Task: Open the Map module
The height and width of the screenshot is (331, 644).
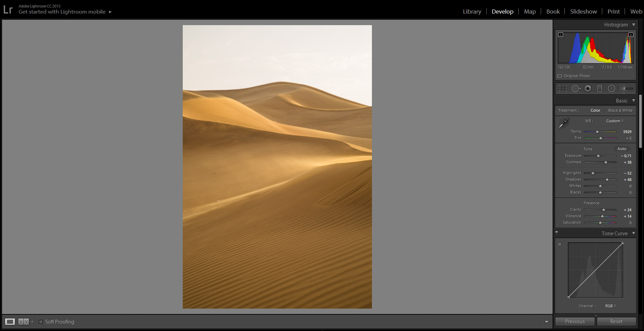Action: pyautogui.click(x=530, y=12)
